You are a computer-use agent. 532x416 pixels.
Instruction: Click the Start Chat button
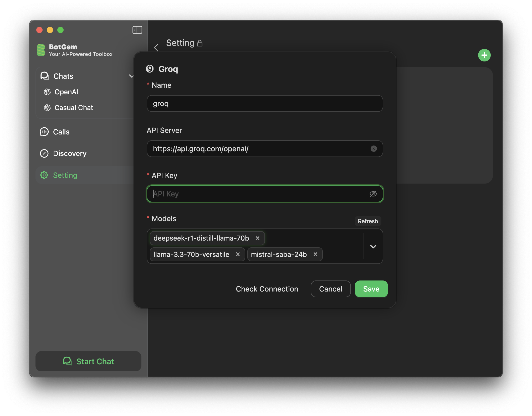pos(88,361)
